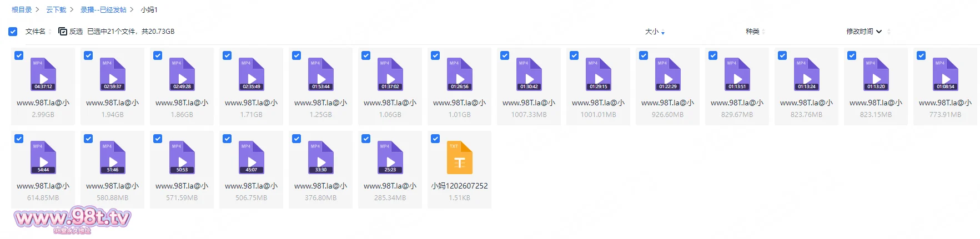Open the MP4 file with duration 54:44
This screenshot has width=980, height=239.
[43, 157]
